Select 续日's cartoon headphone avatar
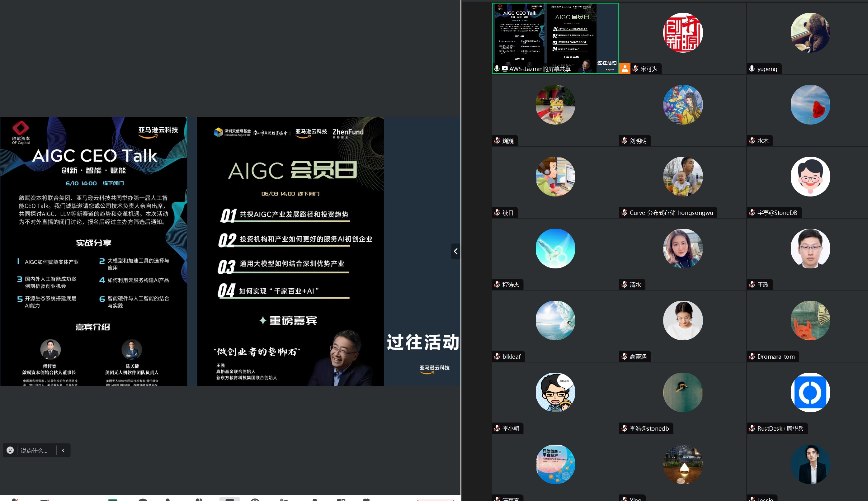The width and height of the screenshot is (868, 501). 555,177
